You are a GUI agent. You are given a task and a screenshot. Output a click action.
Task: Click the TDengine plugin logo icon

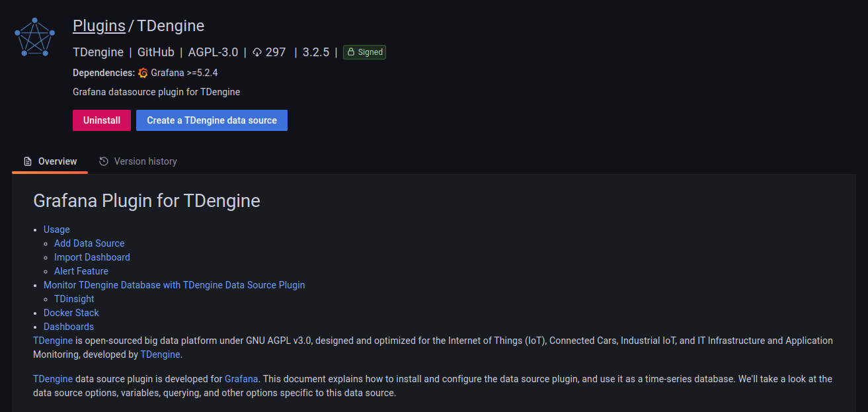point(34,38)
